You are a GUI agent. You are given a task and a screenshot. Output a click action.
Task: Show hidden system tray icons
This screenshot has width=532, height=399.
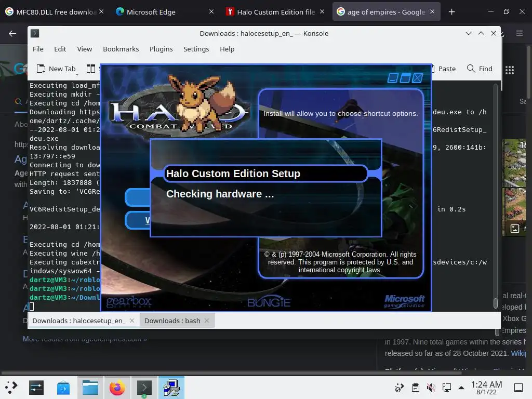[x=461, y=388]
